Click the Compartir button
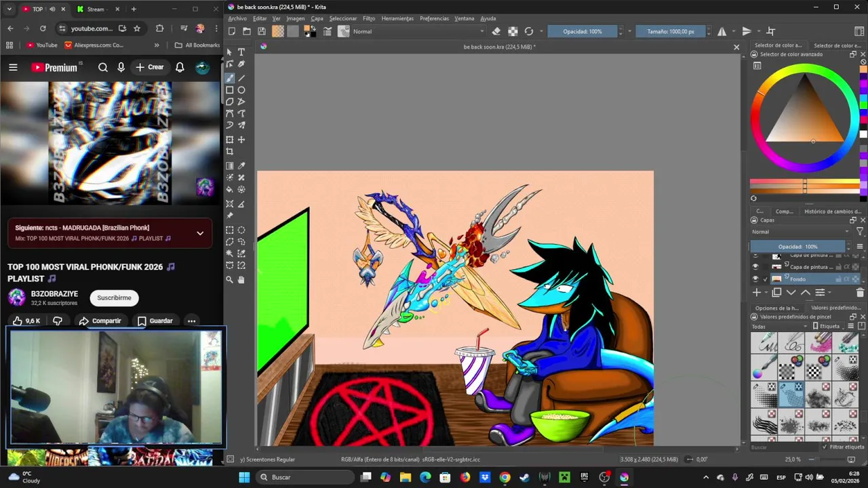Image resolution: width=868 pixels, height=488 pixels. point(100,321)
